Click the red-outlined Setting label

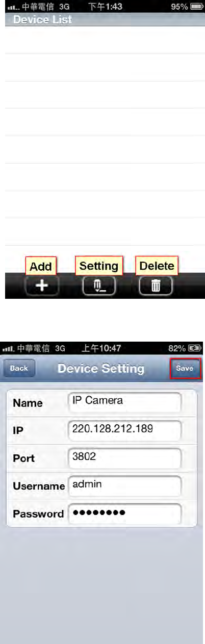point(99,266)
